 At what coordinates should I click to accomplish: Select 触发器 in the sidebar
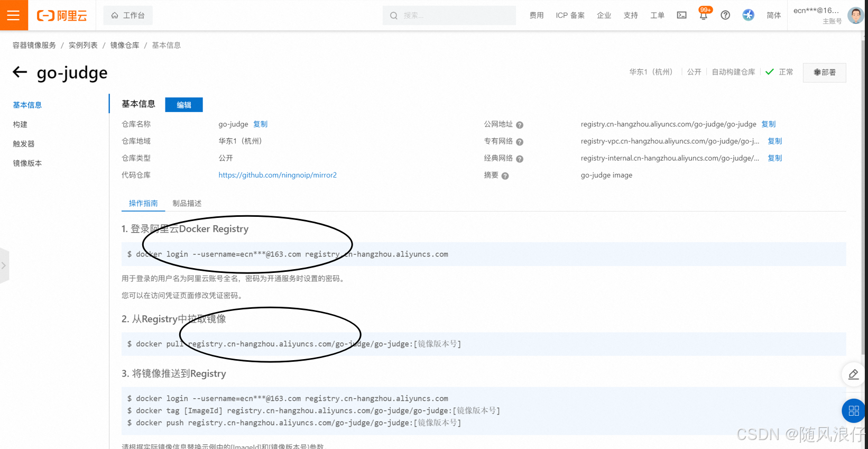pos(24,144)
